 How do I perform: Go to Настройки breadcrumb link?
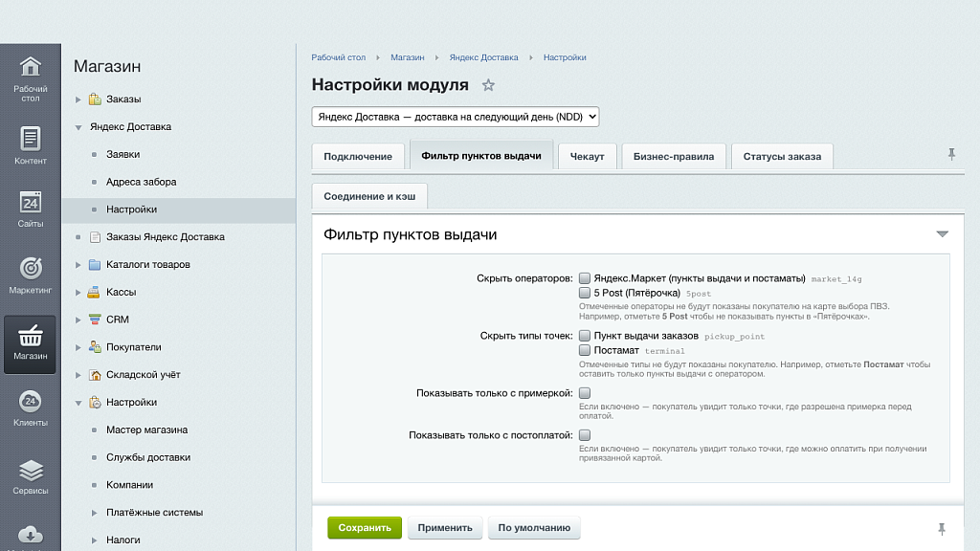tap(565, 57)
